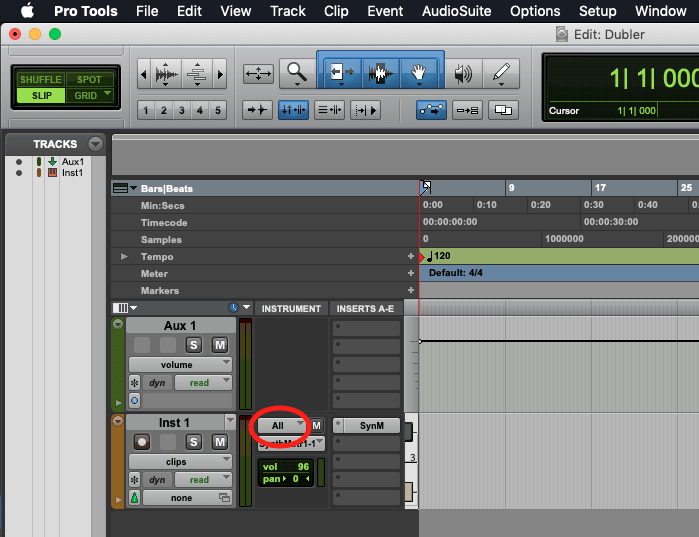Open Aux 1 track view selector volume
Screen dimensions: 699x537
(180, 365)
